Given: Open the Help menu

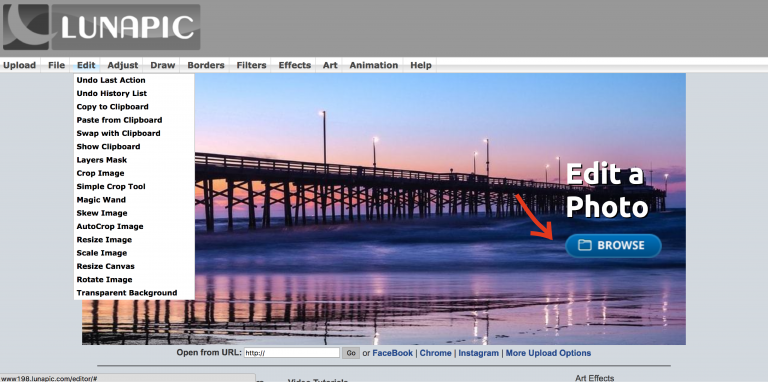Looking at the screenshot, I should point(421,65).
